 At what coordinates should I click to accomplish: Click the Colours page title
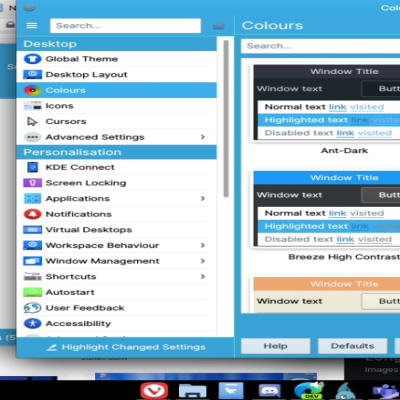coord(272,26)
